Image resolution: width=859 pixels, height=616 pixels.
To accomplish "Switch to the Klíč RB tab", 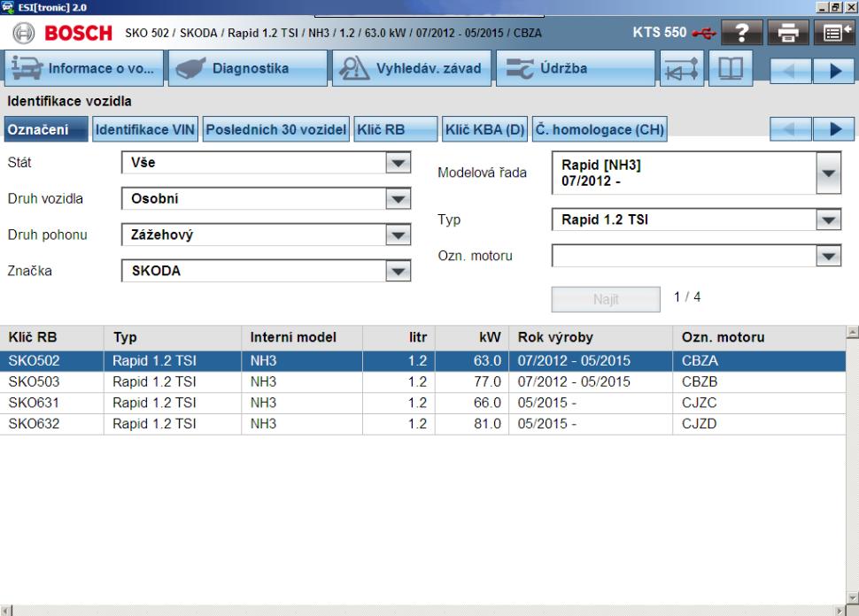I will pyautogui.click(x=396, y=130).
